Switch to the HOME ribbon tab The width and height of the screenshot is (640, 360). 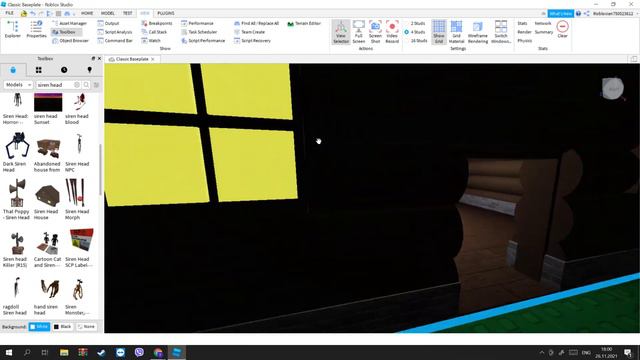pyautogui.click(x=87, y=13)
